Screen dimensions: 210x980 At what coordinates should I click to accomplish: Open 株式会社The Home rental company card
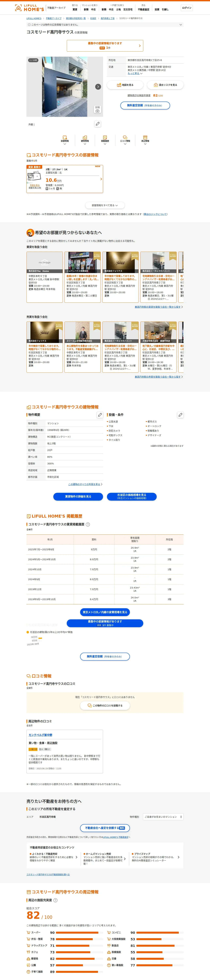click(x=45, y=277)
